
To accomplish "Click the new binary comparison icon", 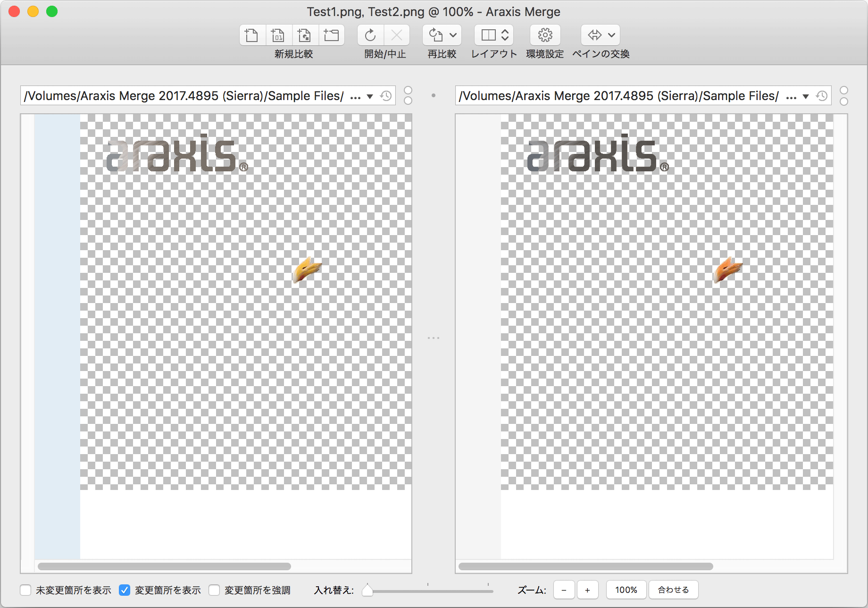I will coord(278,35).
